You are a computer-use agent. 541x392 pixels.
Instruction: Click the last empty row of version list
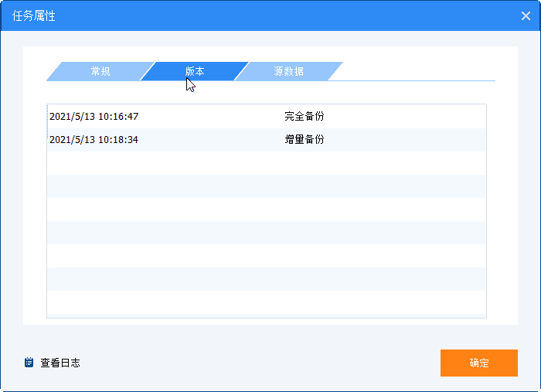(x=267, y=303)
